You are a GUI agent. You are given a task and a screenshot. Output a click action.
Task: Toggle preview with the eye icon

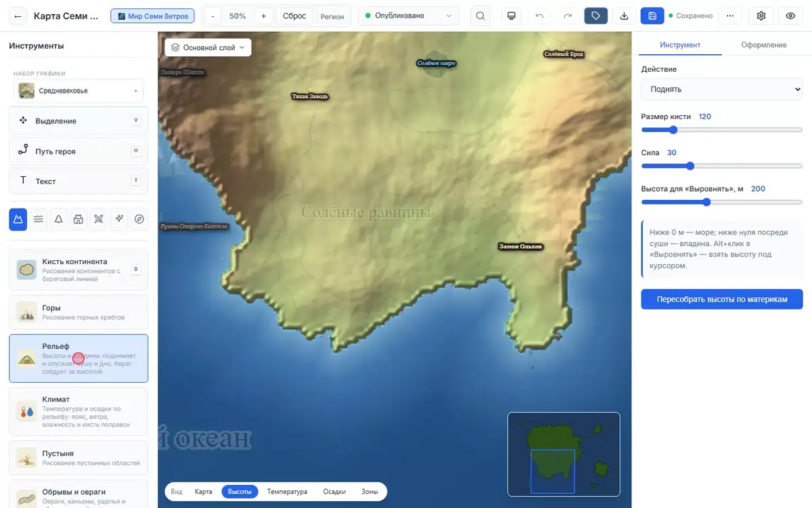(790, 16)
